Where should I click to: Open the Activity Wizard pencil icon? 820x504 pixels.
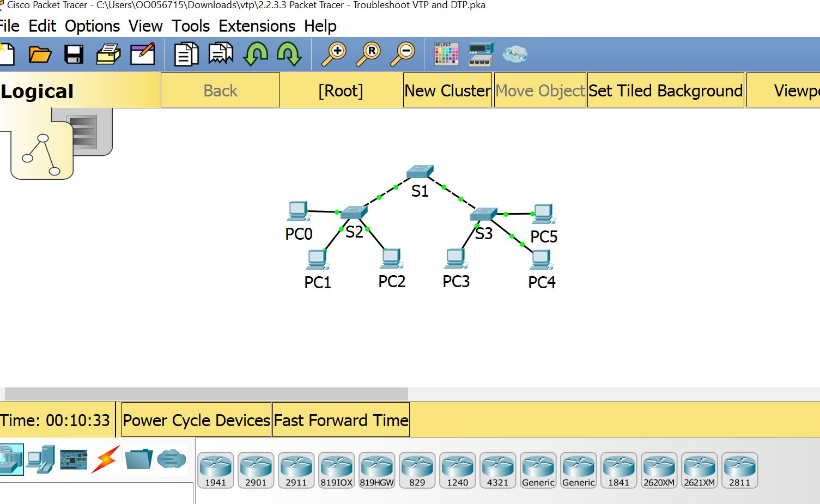point(143,54)
